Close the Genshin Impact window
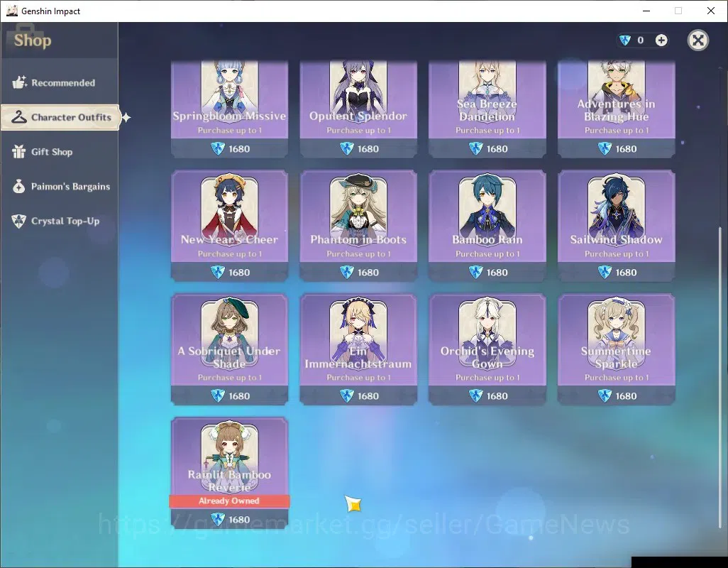Screen dimensions: 728x568 click(x=710, y=11)
